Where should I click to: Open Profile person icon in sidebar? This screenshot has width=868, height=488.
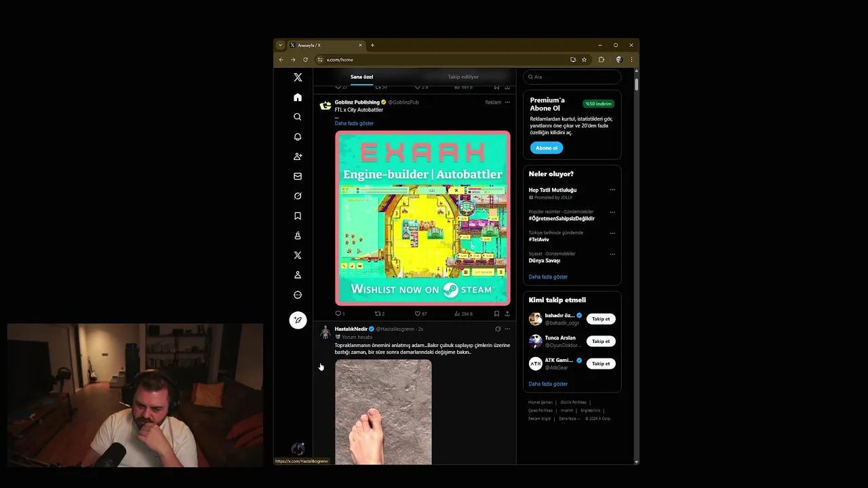[x=298, y=275]
